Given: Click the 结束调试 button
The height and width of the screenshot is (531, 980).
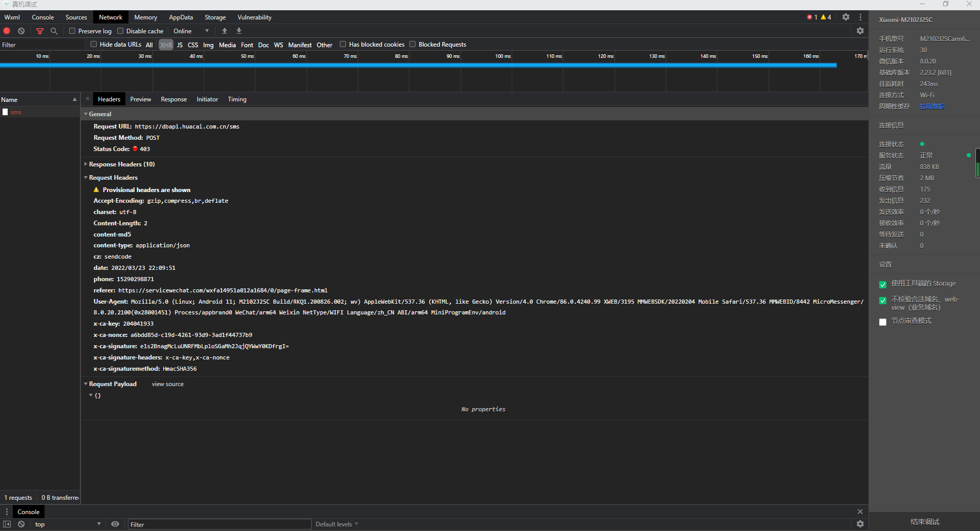Looking at the screenshot, I should (x=925, y=522).
